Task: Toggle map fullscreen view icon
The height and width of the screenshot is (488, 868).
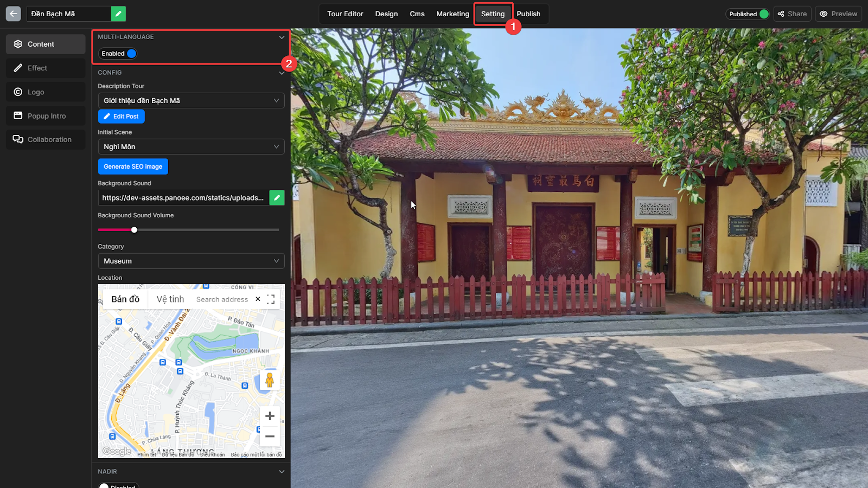Action: click(271, 299)
